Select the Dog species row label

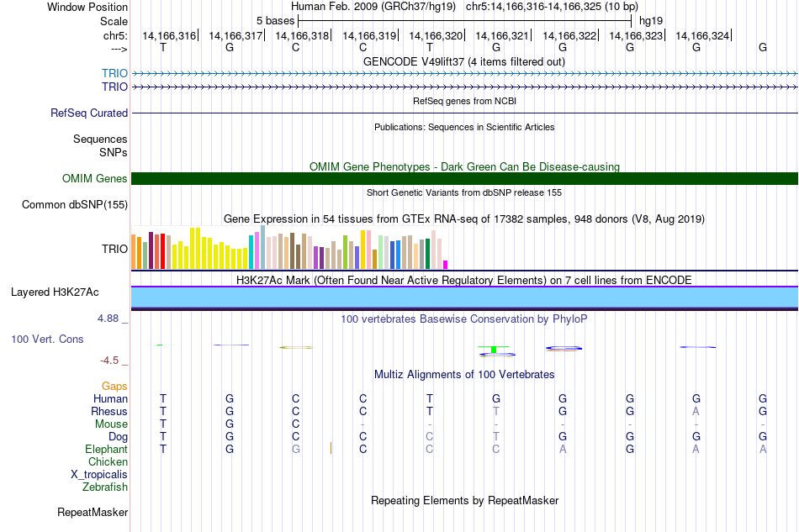point(118,437)
